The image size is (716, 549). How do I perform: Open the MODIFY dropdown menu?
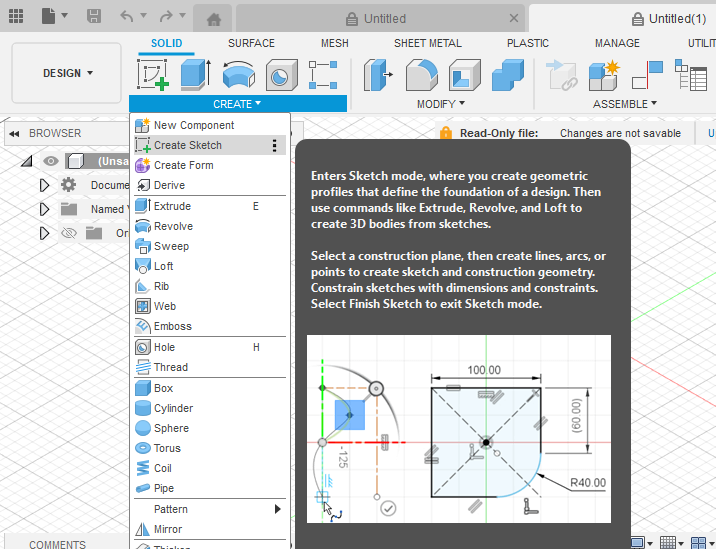[x=441, y=104]
